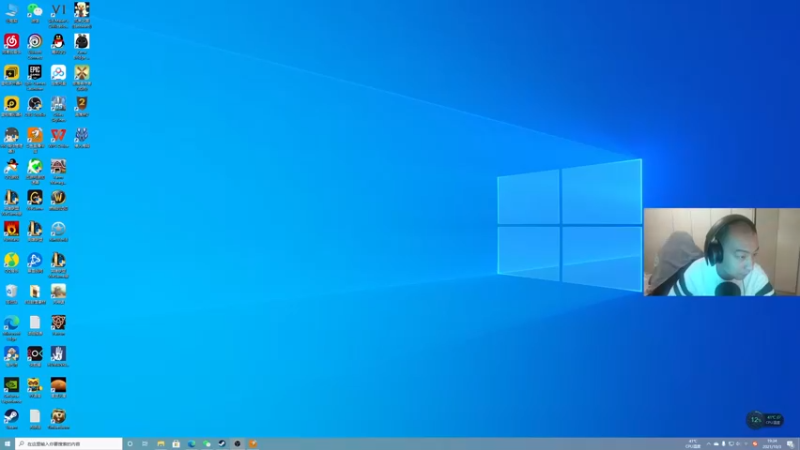Launch Epic Games Launcher shortcut

[x=35, y=77]
